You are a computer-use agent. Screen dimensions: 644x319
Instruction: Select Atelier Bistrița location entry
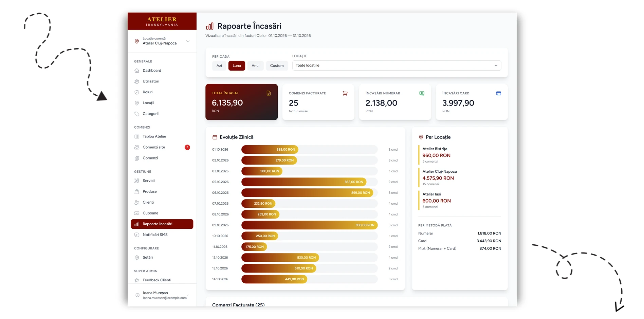pyautogui.click(x=460, y=155)
